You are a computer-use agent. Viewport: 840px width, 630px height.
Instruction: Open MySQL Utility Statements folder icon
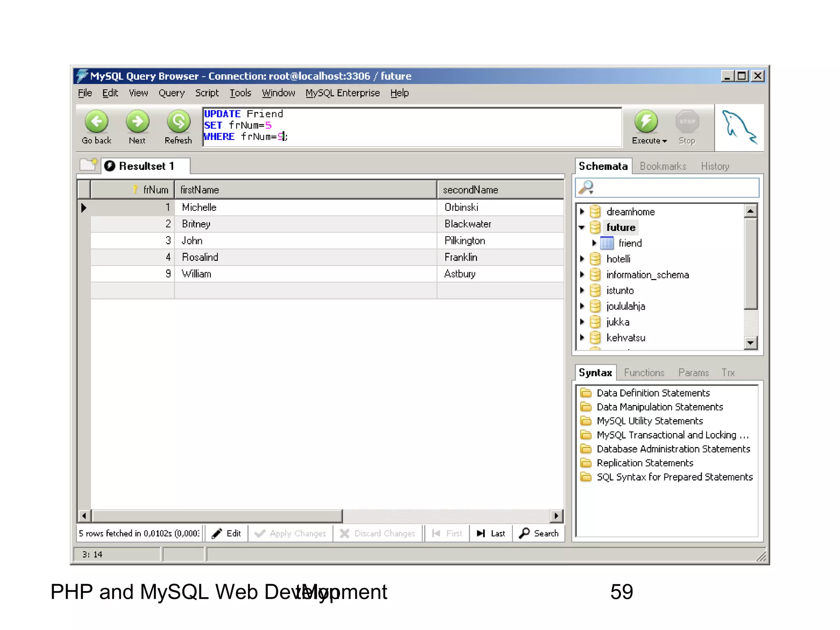586,421
